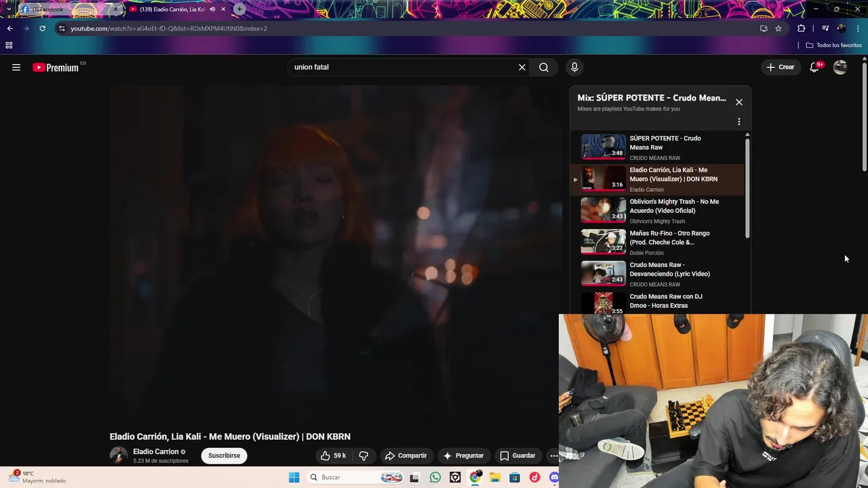
Task: Mute the YouTube tab audio icon
Action: (212, 9)
